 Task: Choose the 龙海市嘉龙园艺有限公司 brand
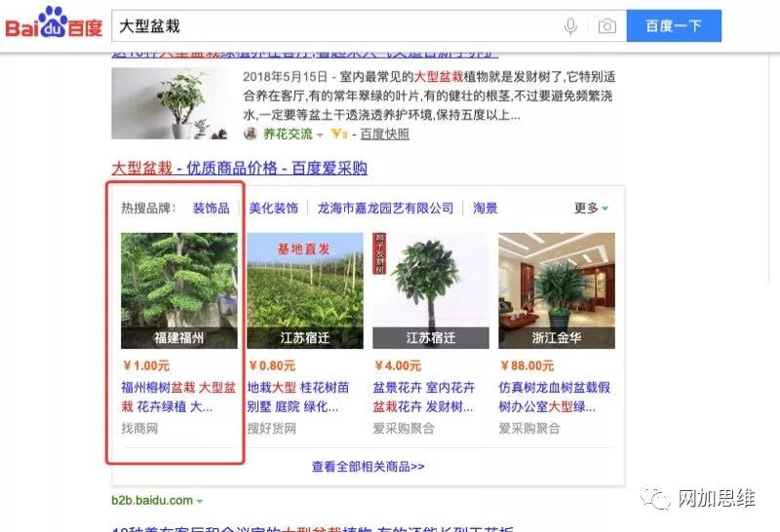tap(385, 209)
